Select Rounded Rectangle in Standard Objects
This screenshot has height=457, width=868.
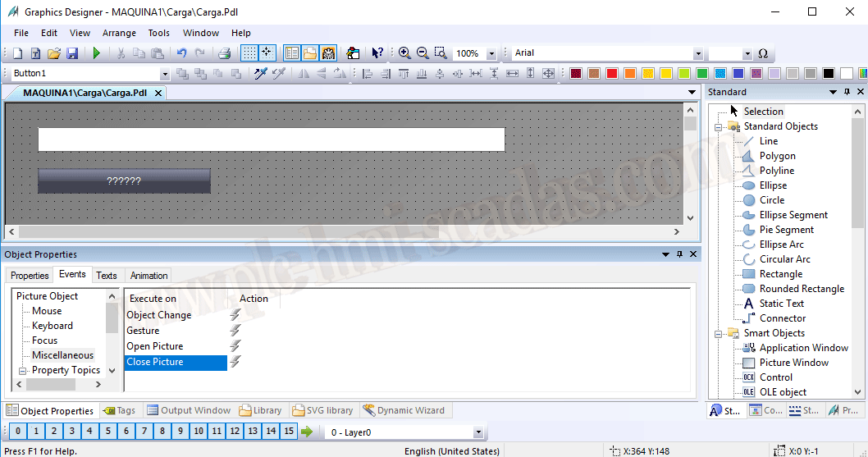click(801, 289)
